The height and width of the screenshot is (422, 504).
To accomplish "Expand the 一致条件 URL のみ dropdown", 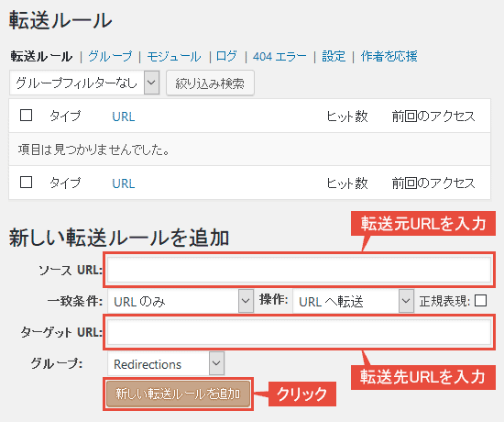I will (181, 301).
